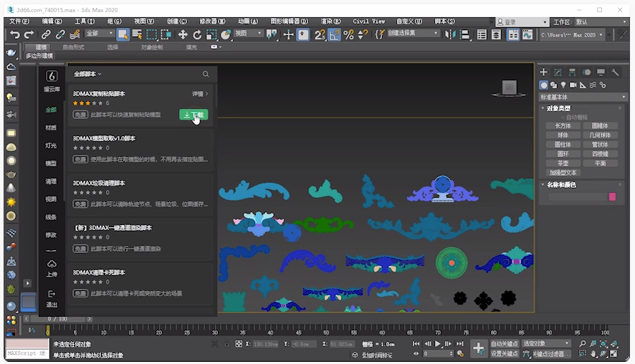Select the 材质 category in sidebar
The width and height of the screenshot is (635, 364).
(51, 128)
